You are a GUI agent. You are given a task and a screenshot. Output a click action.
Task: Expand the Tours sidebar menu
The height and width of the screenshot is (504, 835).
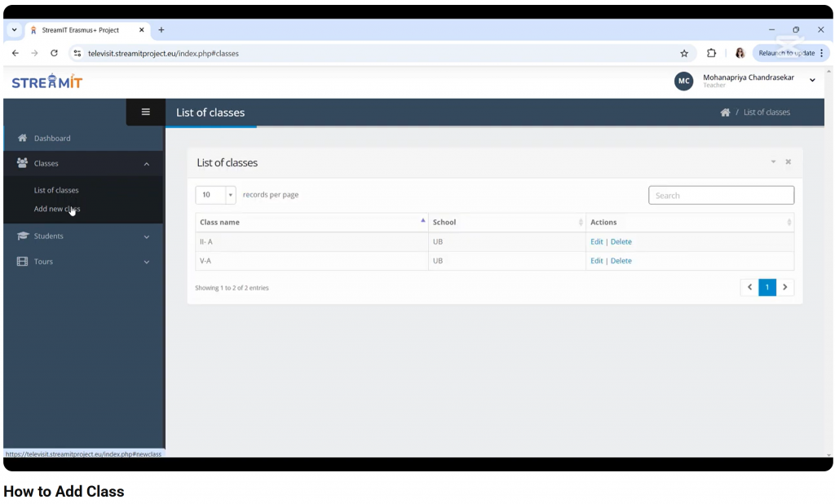click(x=82, y=262)
